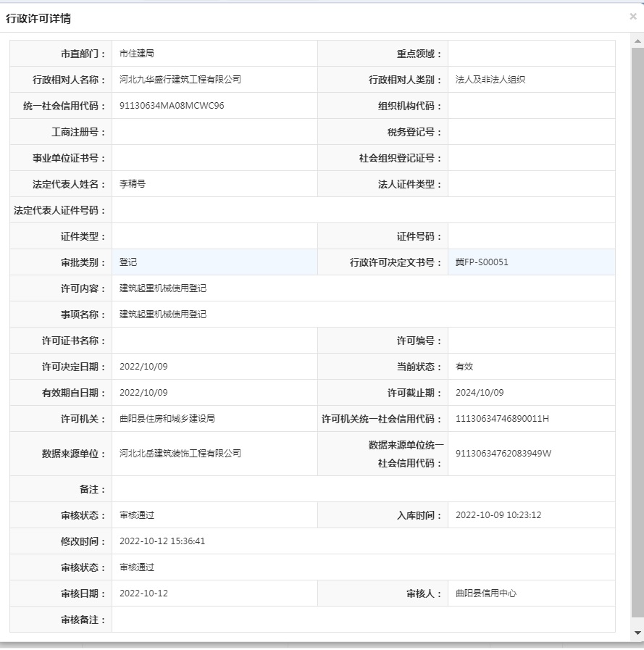Screen dimensions: 644x650
Task: Click the 税务登记号 label
Action: pyautogui.click(x=414, y=132)
